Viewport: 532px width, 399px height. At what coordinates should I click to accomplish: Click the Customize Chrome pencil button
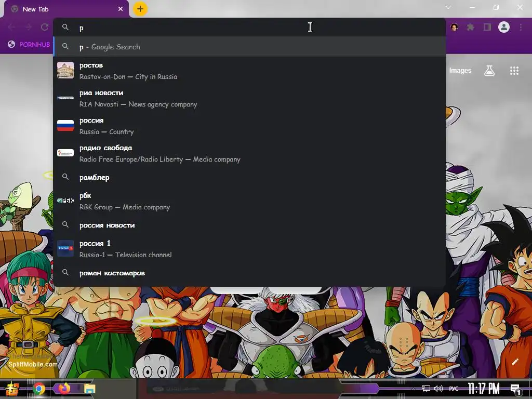[x=515, y=362]
